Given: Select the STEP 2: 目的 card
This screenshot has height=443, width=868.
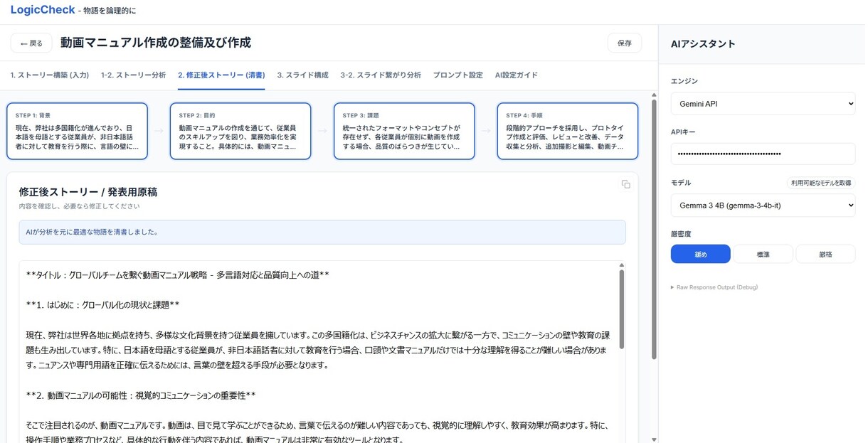Looking at the screenshot, I should (240, 132).
